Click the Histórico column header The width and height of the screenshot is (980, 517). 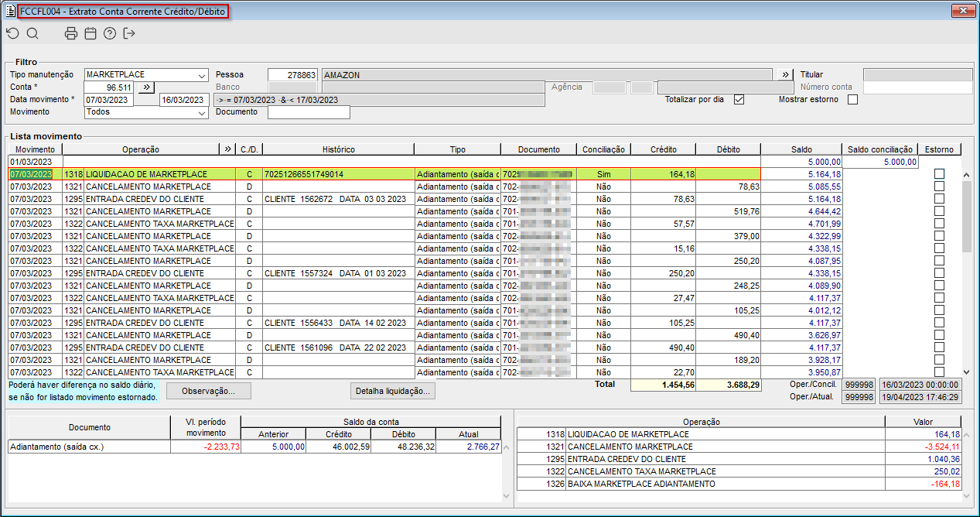[x=338, y=149]
